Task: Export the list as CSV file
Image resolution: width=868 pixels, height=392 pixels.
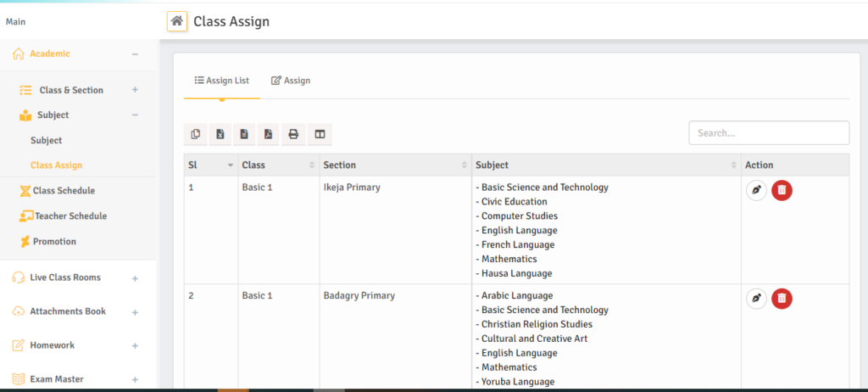Action: pos(244,134)
